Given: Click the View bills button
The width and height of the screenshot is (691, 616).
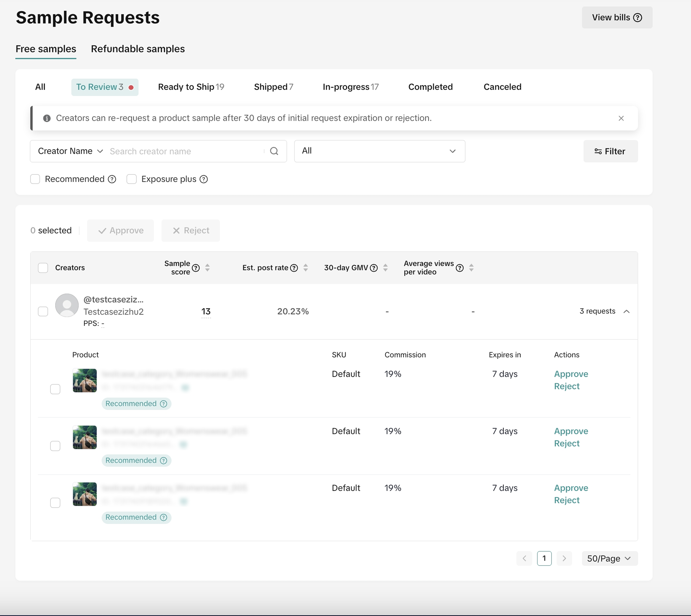Looking at the screenshot, I should pos(617,18).
